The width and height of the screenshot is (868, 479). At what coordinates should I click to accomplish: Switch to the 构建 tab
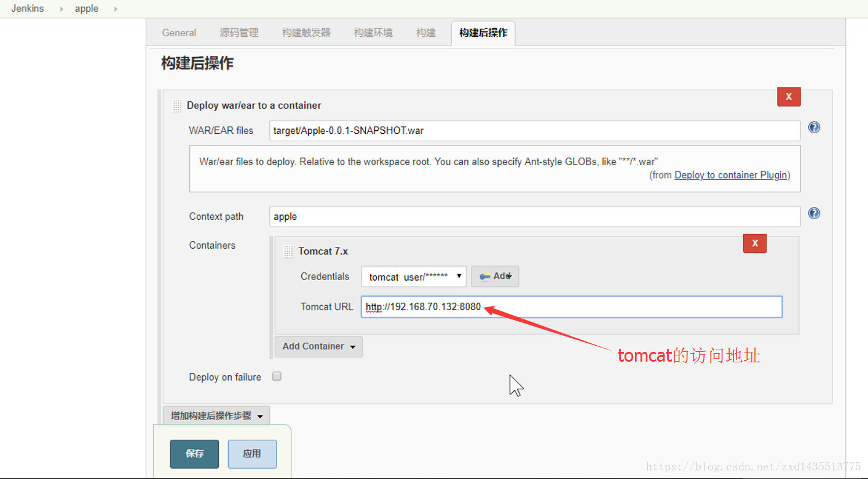[x=426, y=33]
